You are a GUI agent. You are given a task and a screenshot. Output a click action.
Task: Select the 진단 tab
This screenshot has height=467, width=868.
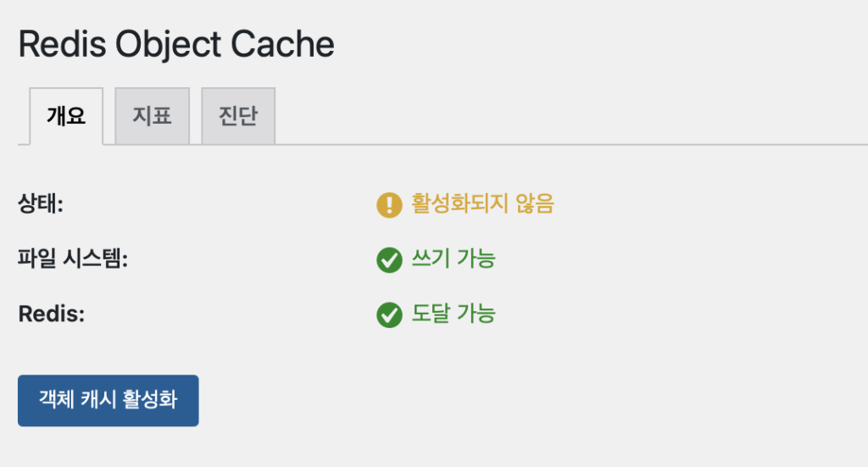click(x=238, y=116)
